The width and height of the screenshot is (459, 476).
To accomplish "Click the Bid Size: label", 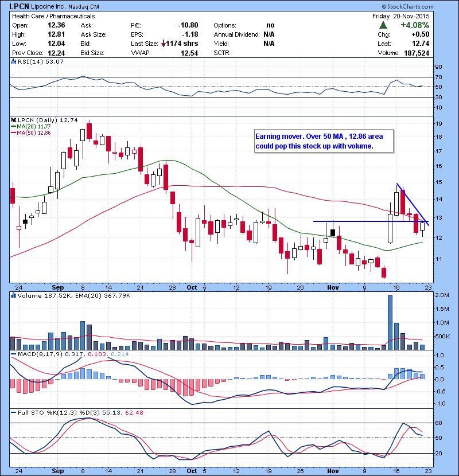I will click(x=92, y=53).
